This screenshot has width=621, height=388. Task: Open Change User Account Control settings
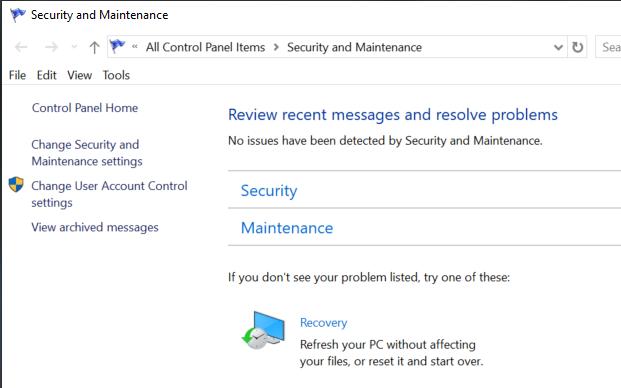[109, 194]
